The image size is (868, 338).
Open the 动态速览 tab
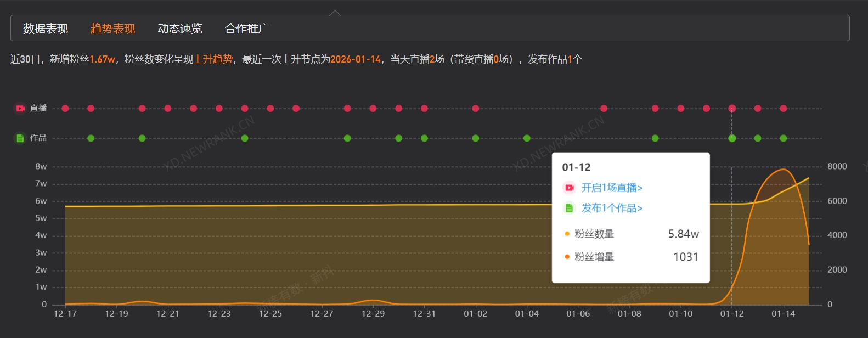pyautogui.click(x=180, y=29)
